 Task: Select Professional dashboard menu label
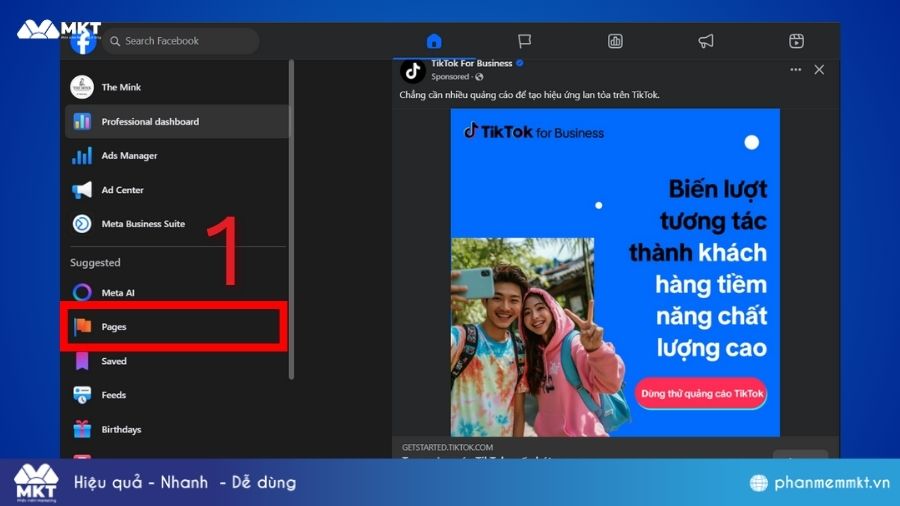click(x=150, y=122)
